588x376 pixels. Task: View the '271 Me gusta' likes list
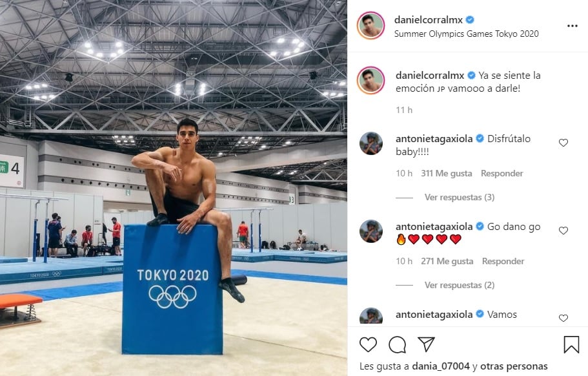click(447, 261)
